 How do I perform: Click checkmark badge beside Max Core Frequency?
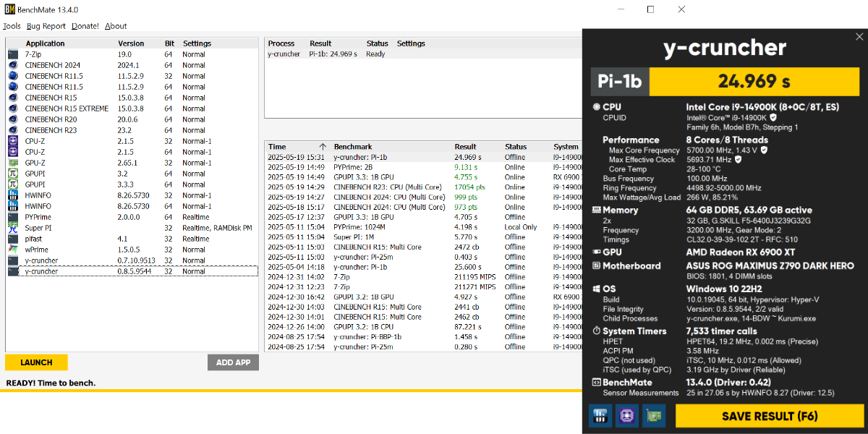pyautogui.click(x=764, y=150)
